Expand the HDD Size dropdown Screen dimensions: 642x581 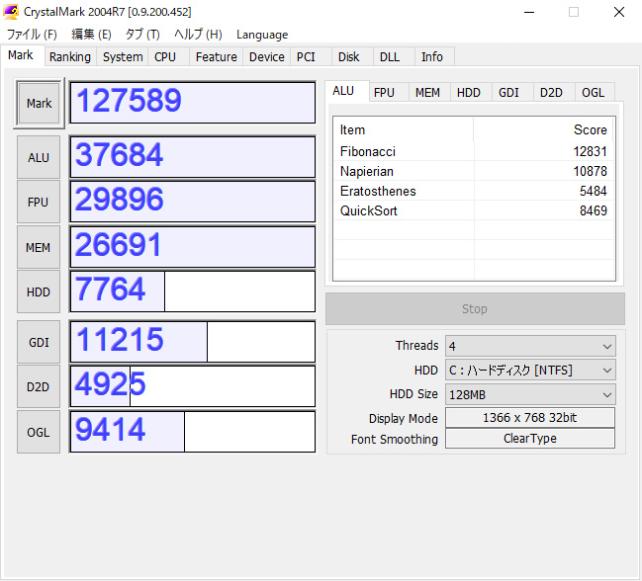pos(530,394)
